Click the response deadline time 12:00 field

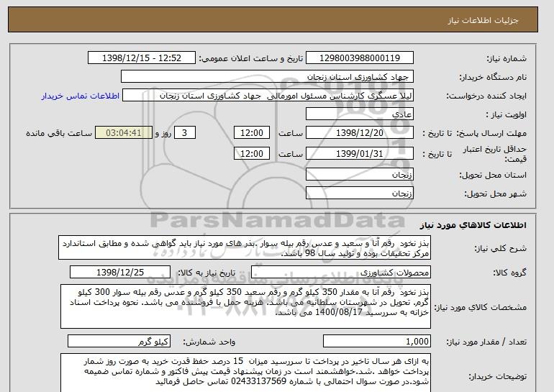pos(252,133)
